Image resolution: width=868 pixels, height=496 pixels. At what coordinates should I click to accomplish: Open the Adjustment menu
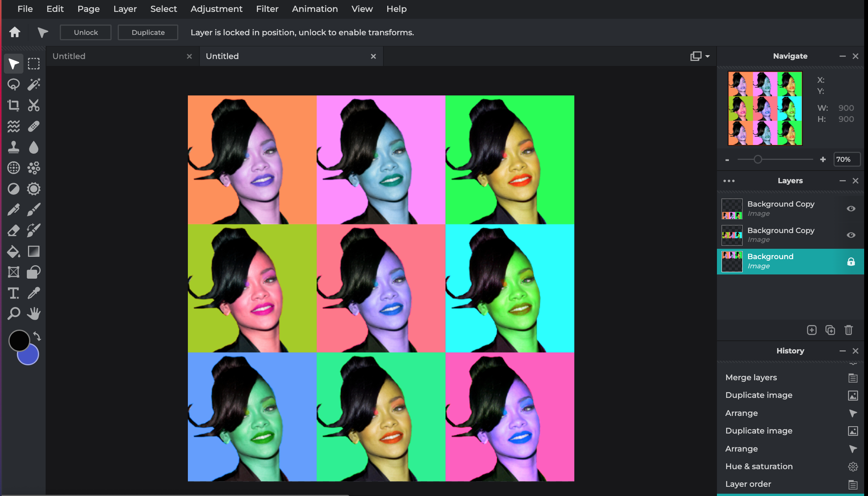(x=216, y=9)
